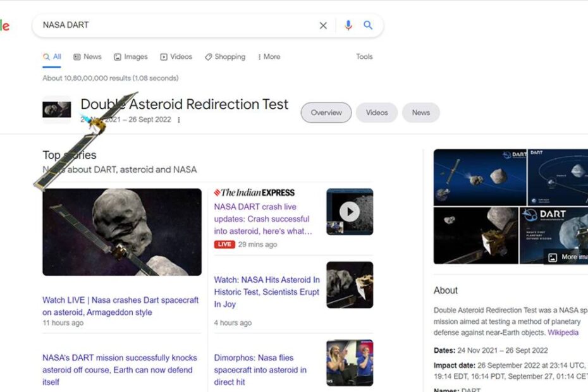The height and width of the screenshot is (392, 588).
Task: Play the Indian Express video thumbnail
Action: 349,212
